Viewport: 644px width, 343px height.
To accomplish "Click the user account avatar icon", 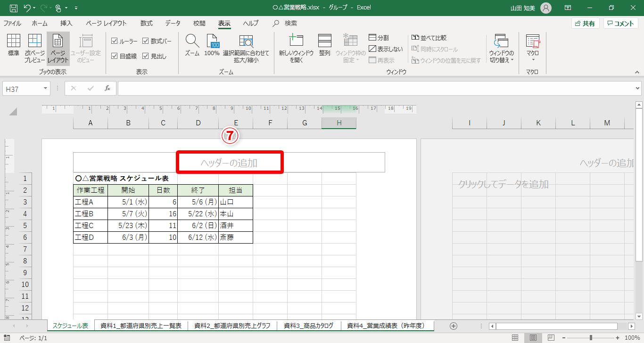I will point(545,8).
